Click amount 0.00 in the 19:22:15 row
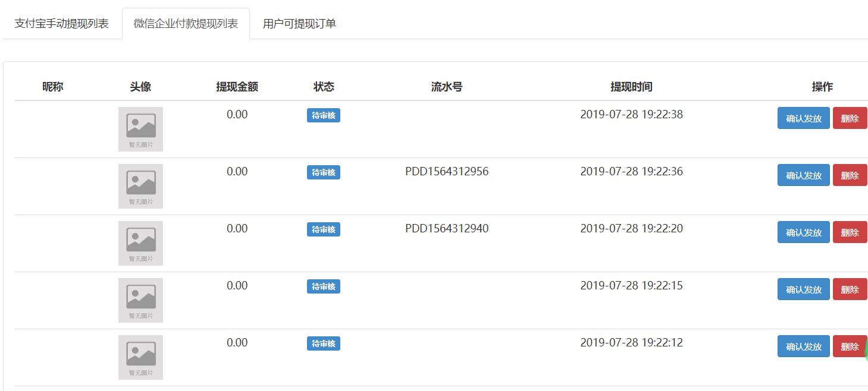Image resolution: width=868 pixels, height=391 pixels. click(237, 286)
